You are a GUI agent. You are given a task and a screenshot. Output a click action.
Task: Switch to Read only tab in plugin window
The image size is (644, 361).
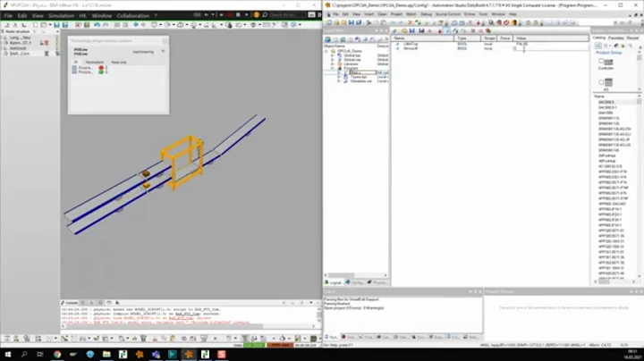click(x=119, y=63)
